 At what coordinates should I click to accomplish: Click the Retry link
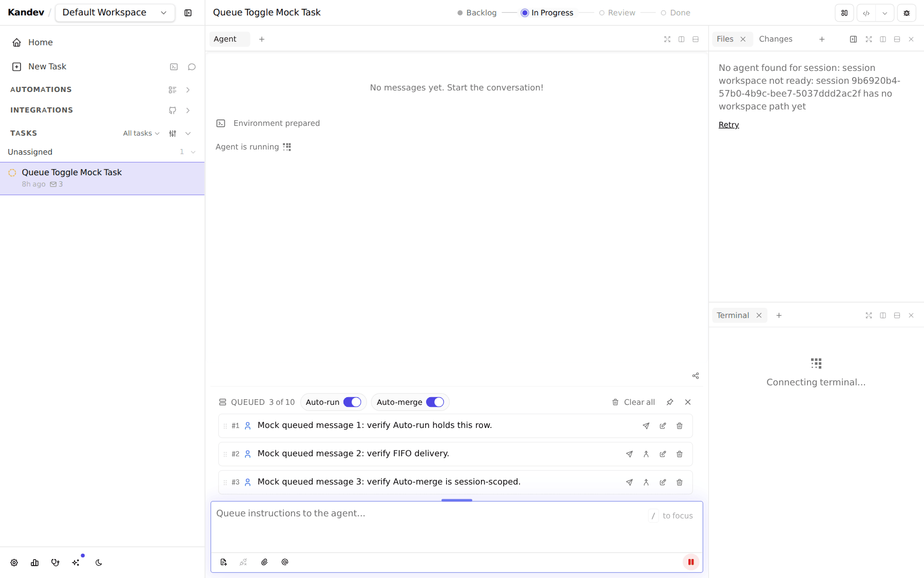pyautogui.click(x=728, y=125)
